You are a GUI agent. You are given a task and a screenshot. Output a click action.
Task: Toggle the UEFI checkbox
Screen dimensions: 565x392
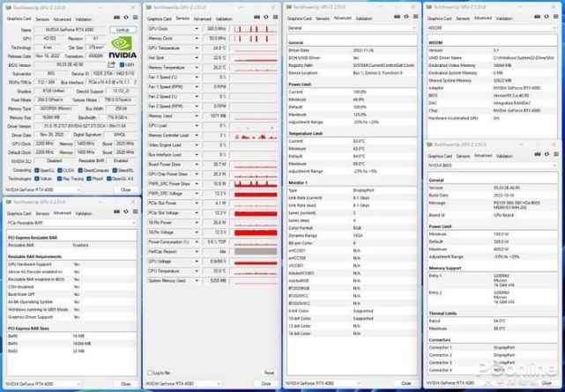122,65
